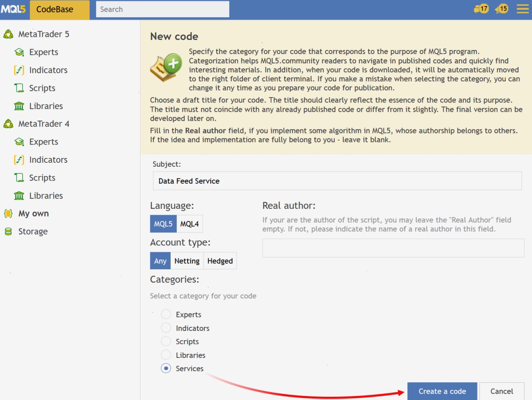
Task: Open MetaTrader 4 section in sidebar
Action: pos(44,124)
